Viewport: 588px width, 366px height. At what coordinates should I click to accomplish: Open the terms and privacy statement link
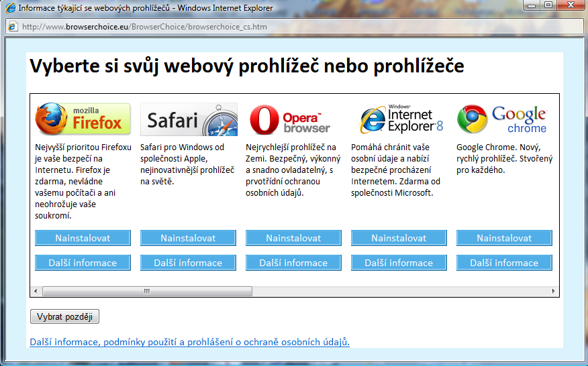point(190,342)
